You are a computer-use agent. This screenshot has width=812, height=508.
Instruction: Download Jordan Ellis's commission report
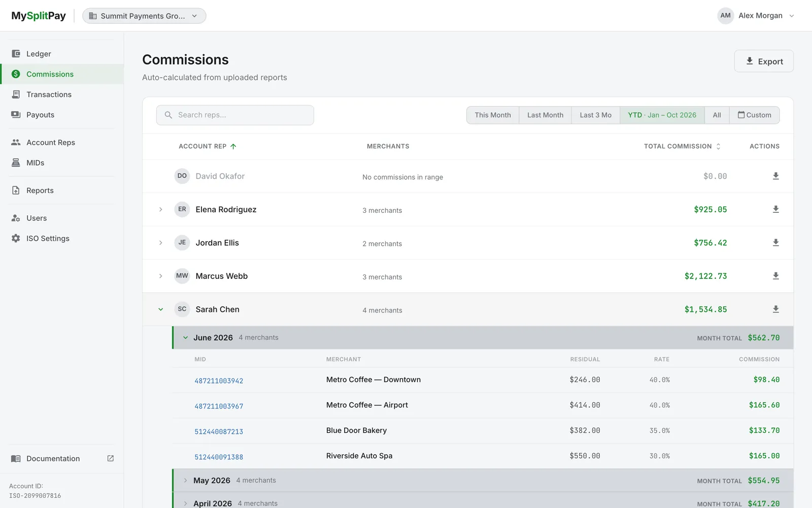775,243
